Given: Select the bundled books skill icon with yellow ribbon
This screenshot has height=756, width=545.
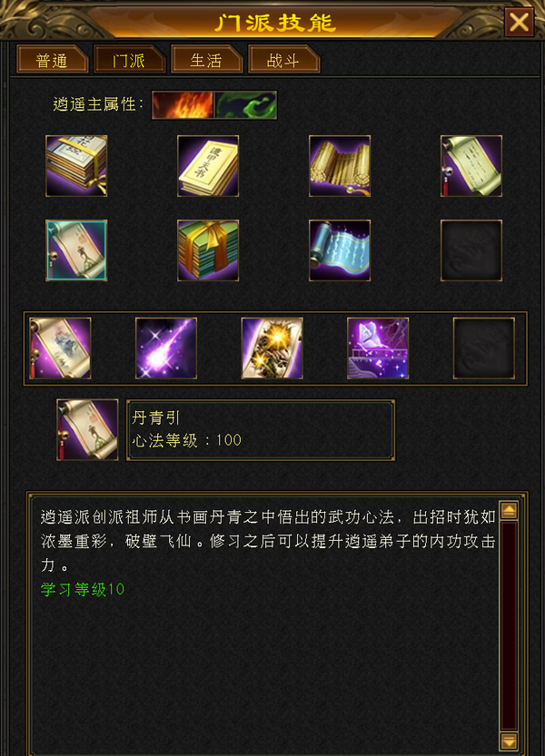Looking at the screenshot, I should click(76, 166).
